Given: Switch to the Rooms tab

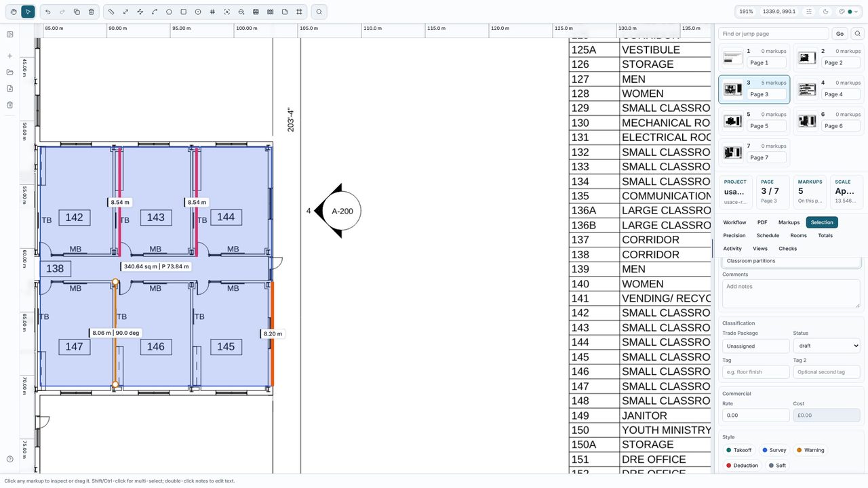Looking at the screenshot, I should [x=799, y=236].
